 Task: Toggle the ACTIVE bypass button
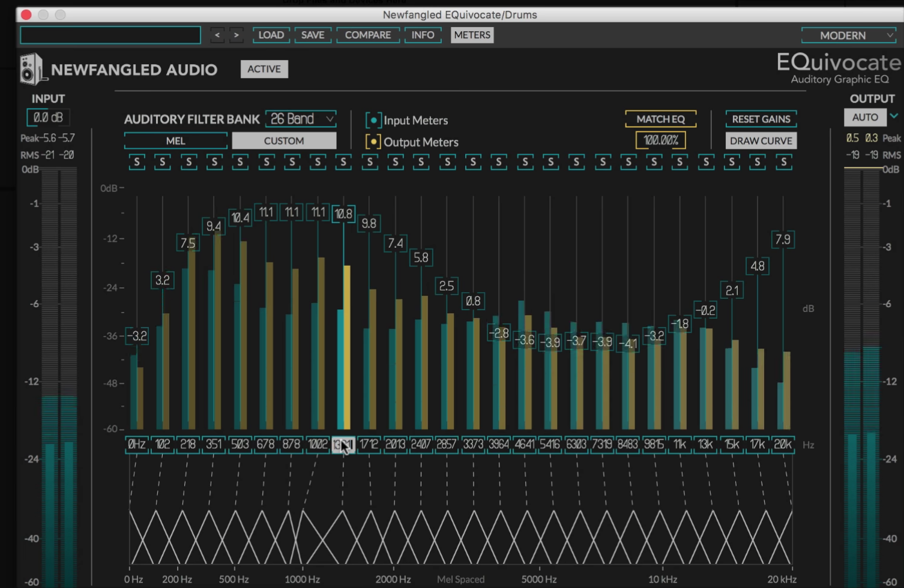click(x=264, y=69)
